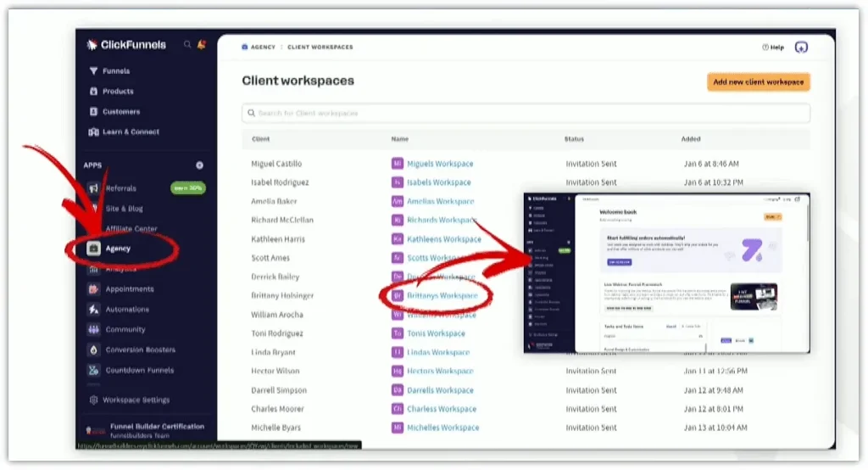Expand apps with the plus icon beside APPS
Image resolution: width=868 pixels, height=470 pixels.
click(x=199, y=165)
